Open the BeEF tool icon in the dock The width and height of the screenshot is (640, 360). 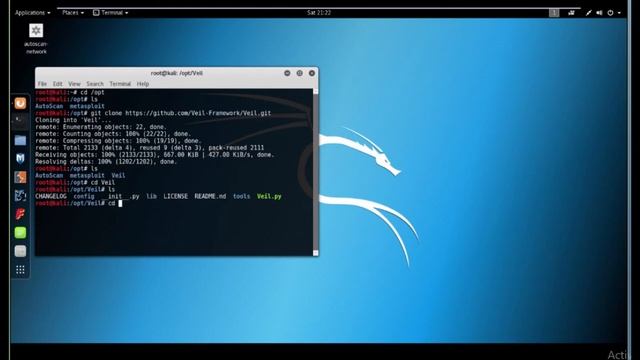click(20, 196)
